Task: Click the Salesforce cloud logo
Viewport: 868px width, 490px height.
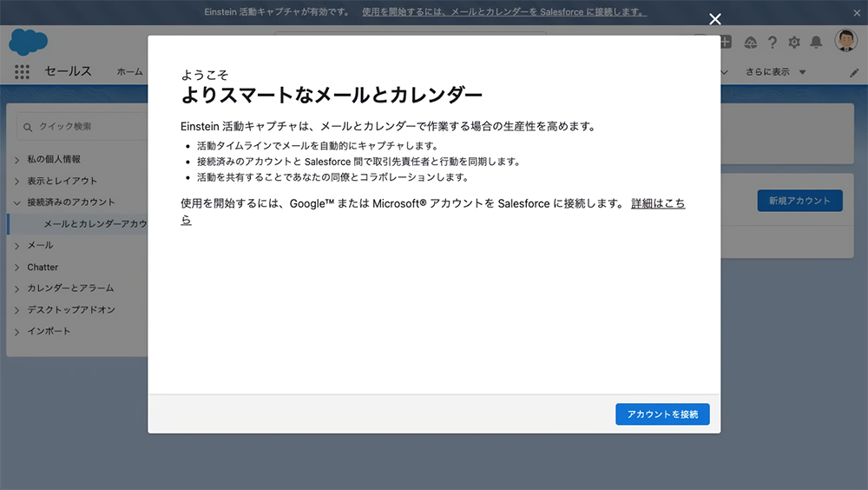Action: point(28,41)
